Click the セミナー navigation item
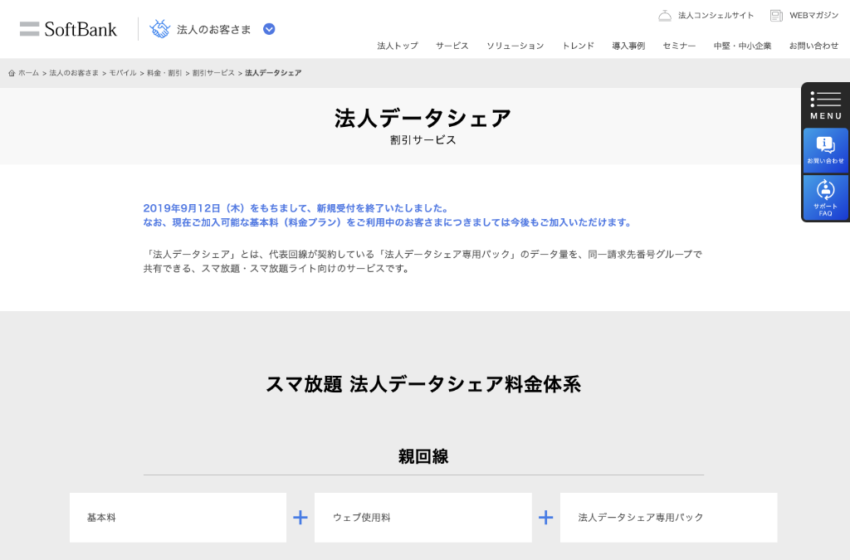Image resolution: width=850 pixels, height=560 pixels. 679,46
